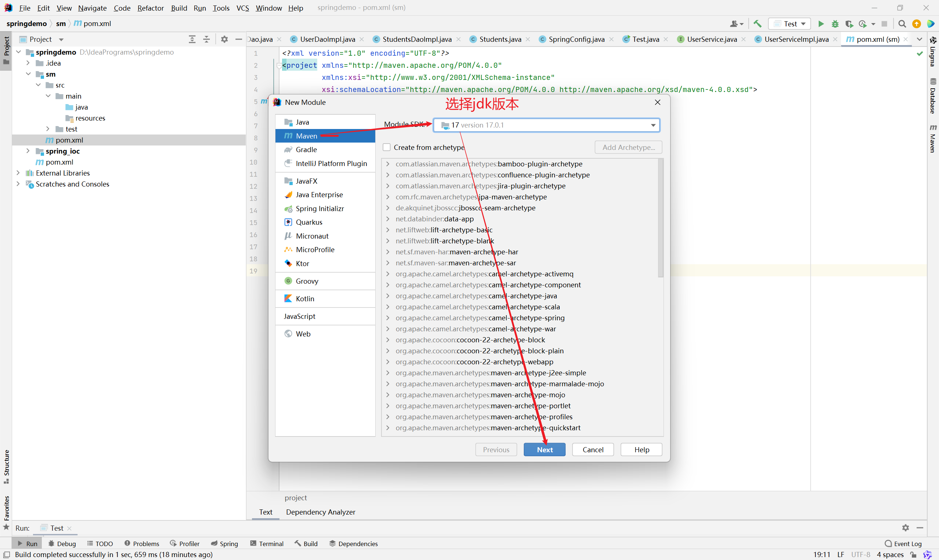The width and height of the screenshot is (939, 560).
Task: Expand maven-archetype-quickstart entry
Action: tap(387, 428)
